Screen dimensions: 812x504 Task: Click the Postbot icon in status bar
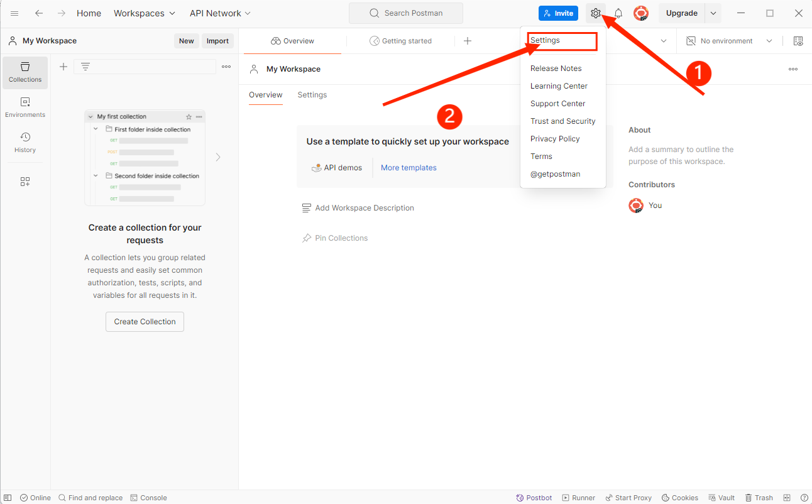coord(534,498)
